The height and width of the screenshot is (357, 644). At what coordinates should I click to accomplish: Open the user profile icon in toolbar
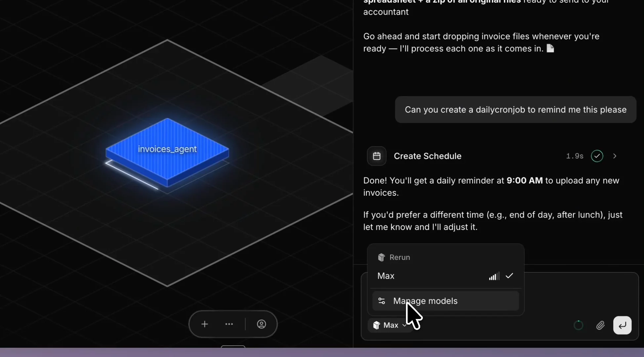[x=262, y=324]
